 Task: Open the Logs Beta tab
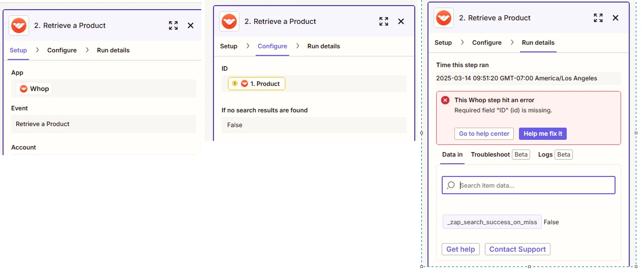pos(555,154)
